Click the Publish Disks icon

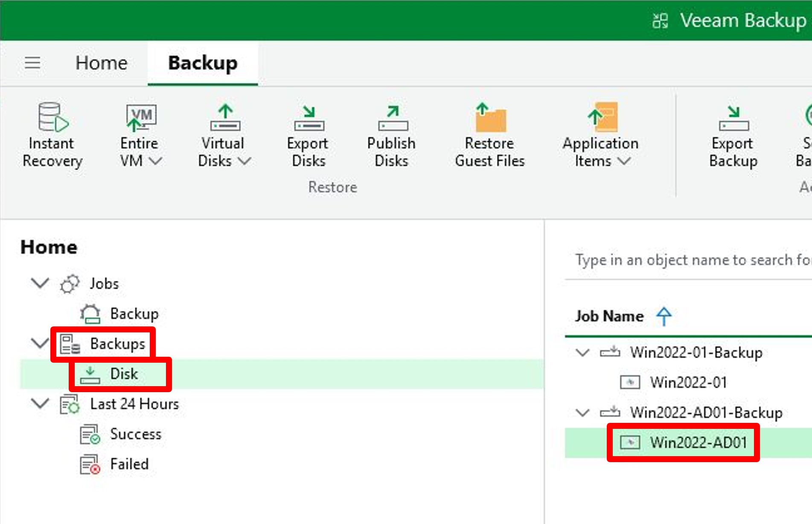pos(393,118)
